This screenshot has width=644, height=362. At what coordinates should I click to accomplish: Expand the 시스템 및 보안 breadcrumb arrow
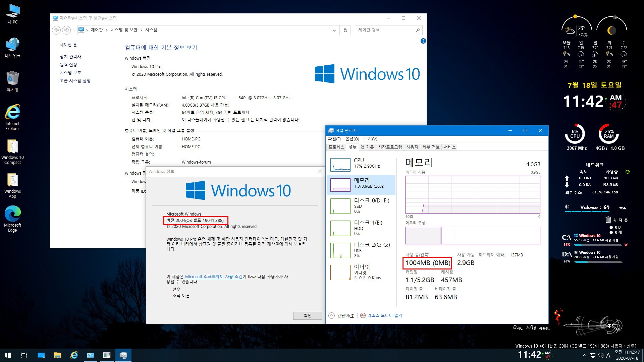pos(141,30)
